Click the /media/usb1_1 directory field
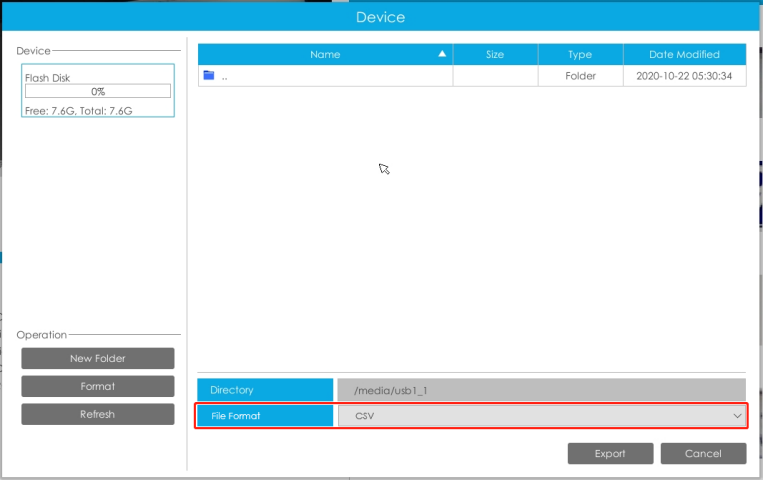Image resolution: width=763 pixels, height=480 pixels. [x=542, y=390]
